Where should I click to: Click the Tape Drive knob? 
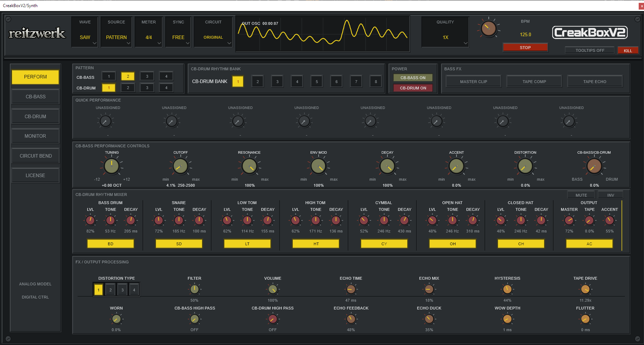click(x=585, y=290)
